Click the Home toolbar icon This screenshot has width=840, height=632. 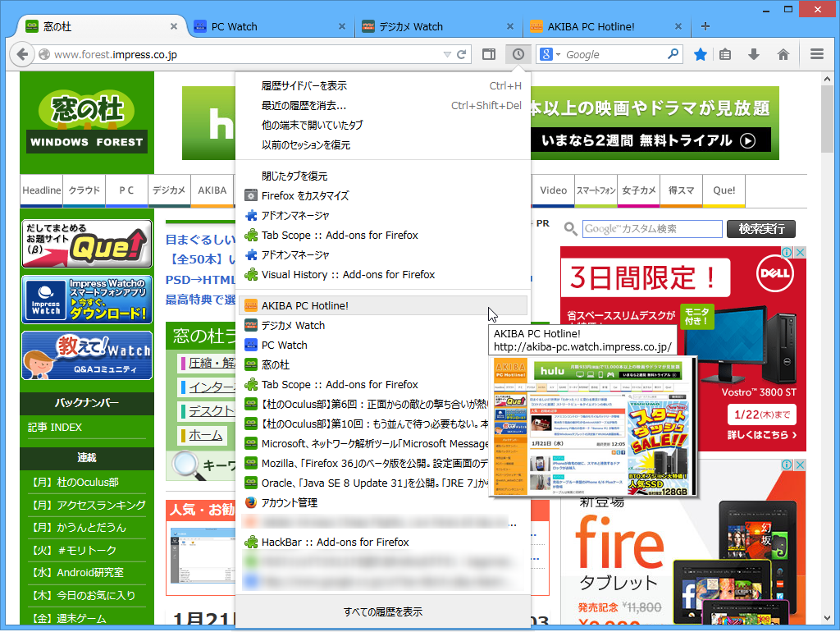click(x=783, y=54)
